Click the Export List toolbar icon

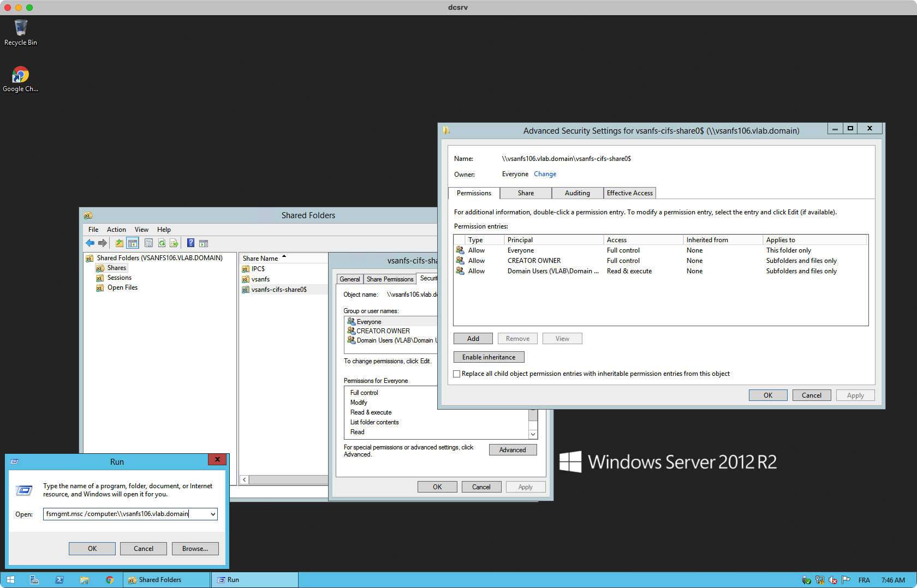(x=174, y=243)
